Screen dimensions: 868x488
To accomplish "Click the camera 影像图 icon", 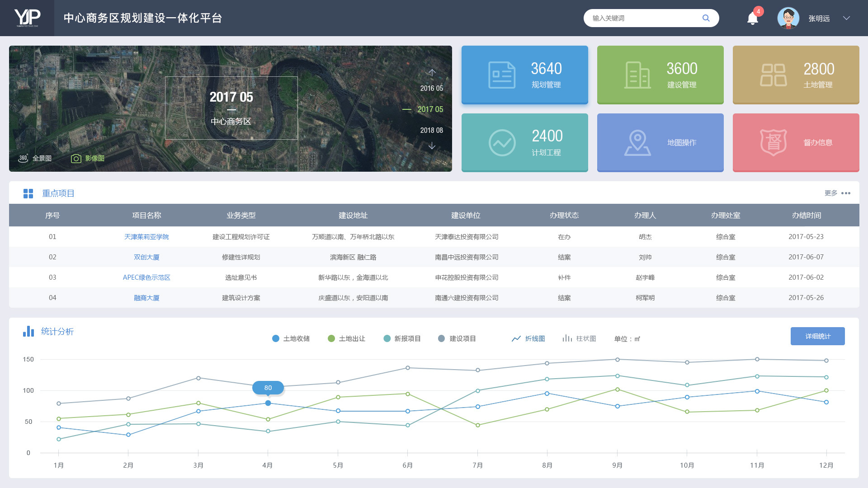I will [76, 159].
